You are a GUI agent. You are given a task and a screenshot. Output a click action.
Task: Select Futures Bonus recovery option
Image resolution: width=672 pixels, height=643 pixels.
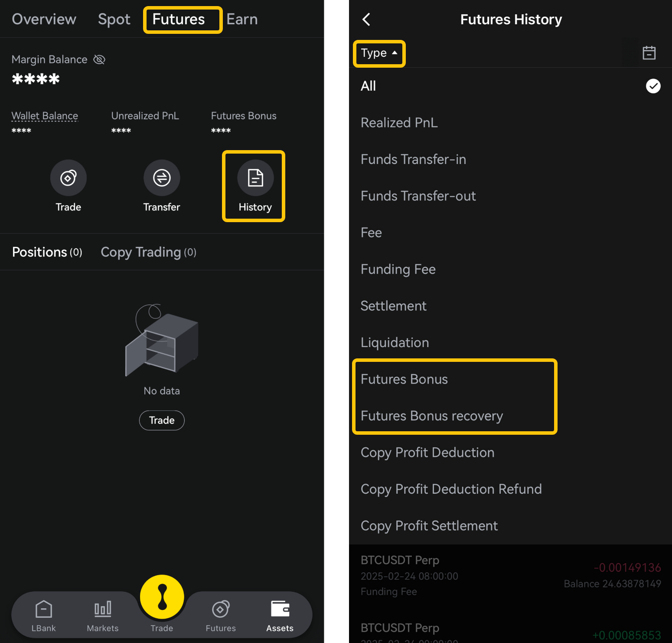(x=431, y=416)
